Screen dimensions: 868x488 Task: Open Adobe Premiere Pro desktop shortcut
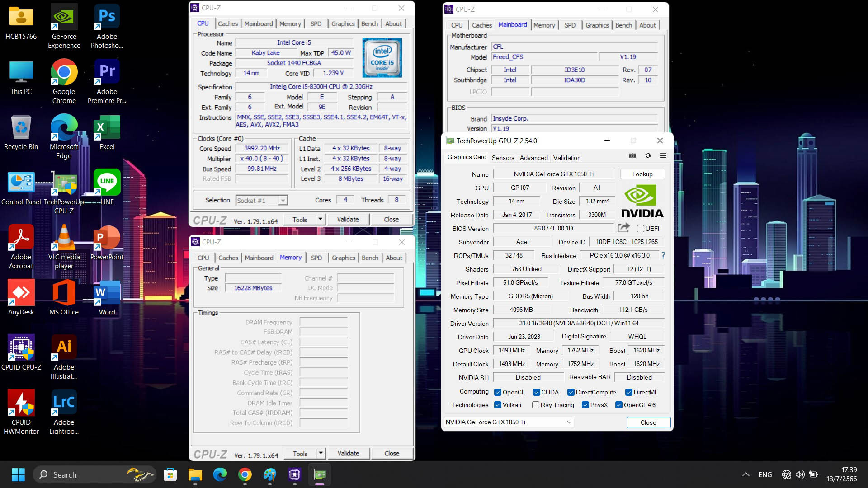pyautogui.click(x=107, y=81)
